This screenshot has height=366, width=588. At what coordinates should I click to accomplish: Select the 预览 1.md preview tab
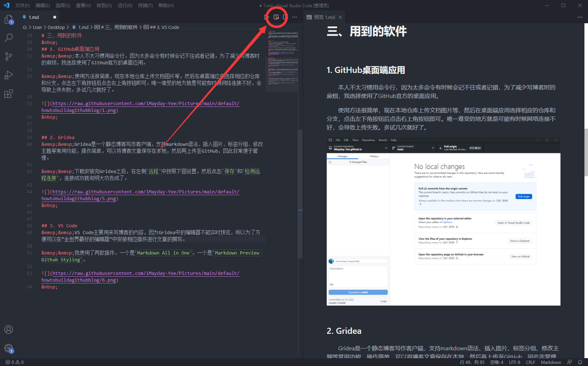pos(325,17)
